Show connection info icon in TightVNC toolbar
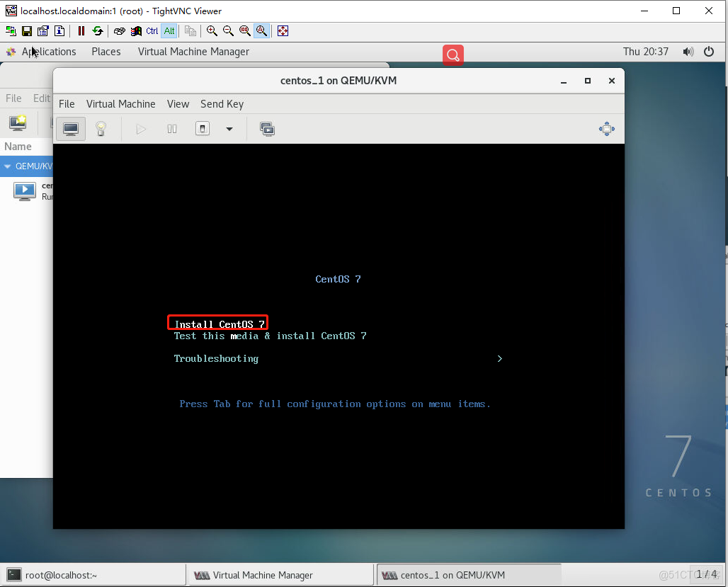Screen dimensions: 728x587 click(59, 31)
